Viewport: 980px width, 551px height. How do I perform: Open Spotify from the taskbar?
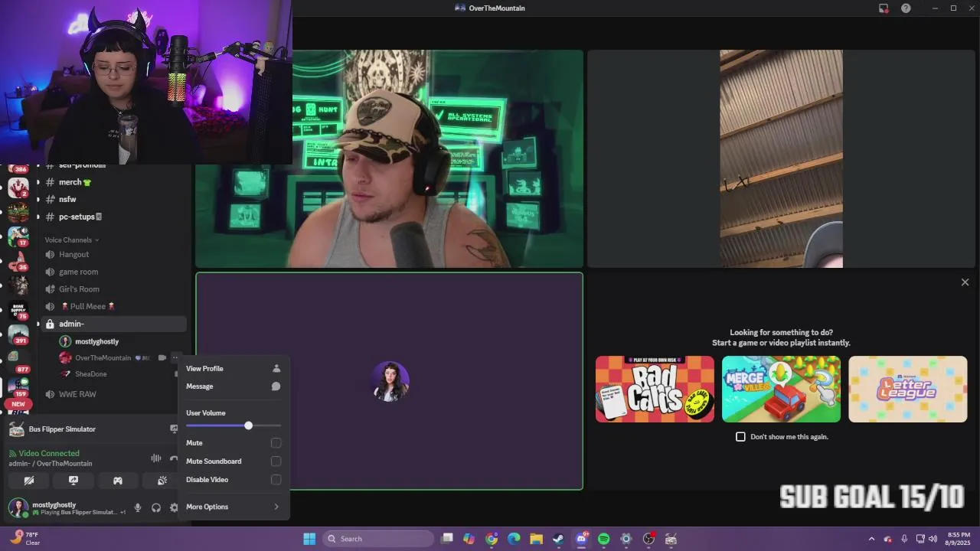pos(603,539)
